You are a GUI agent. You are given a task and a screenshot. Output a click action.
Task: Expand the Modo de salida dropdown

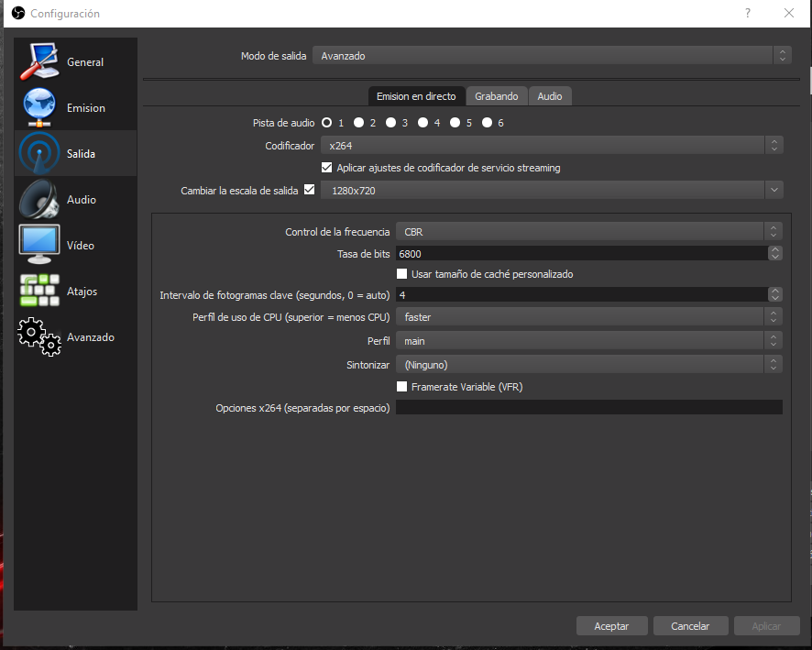pyautogui.click(x=551, y=56)
